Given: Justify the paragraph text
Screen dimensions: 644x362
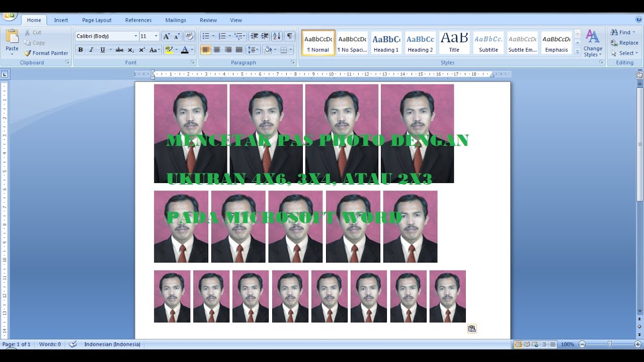Looking at the screenshot, I should (239, 50).
